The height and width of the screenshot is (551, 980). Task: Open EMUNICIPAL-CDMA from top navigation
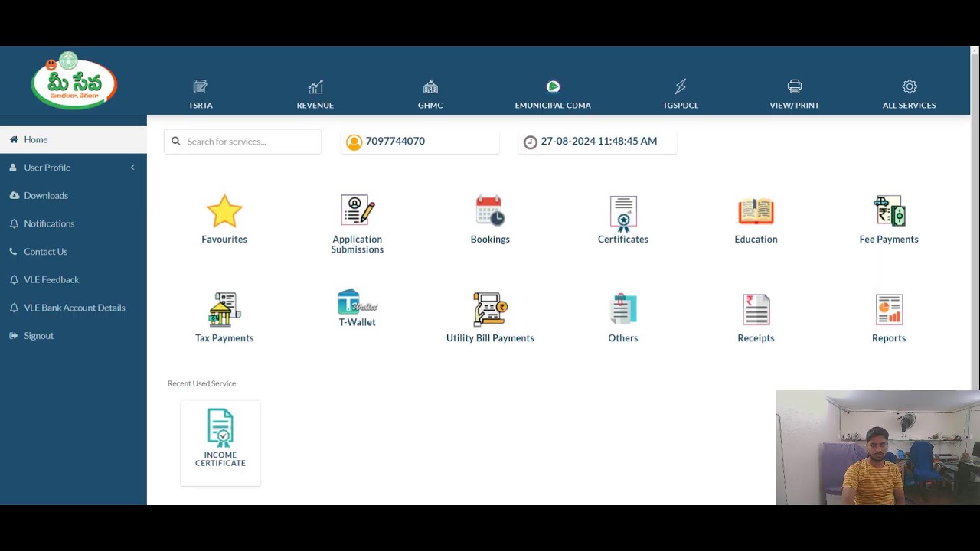coord(553,94)
